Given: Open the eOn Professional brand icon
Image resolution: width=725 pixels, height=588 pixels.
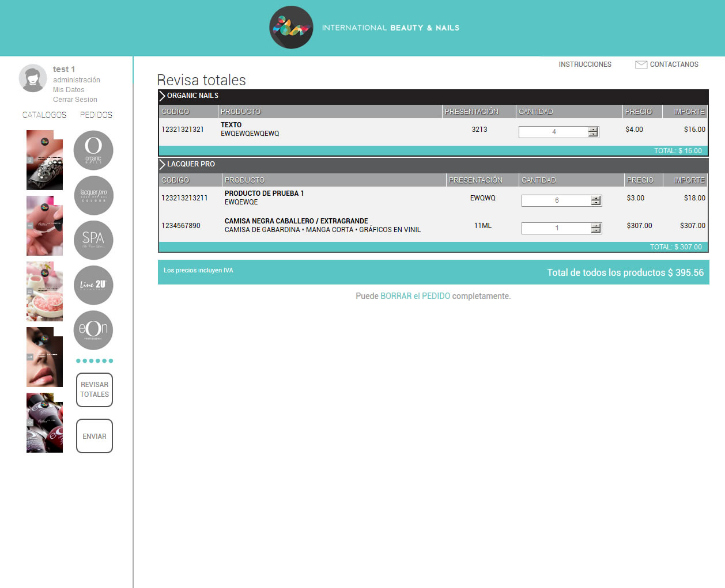Looking at the screenshot, I should click(93, 330).
